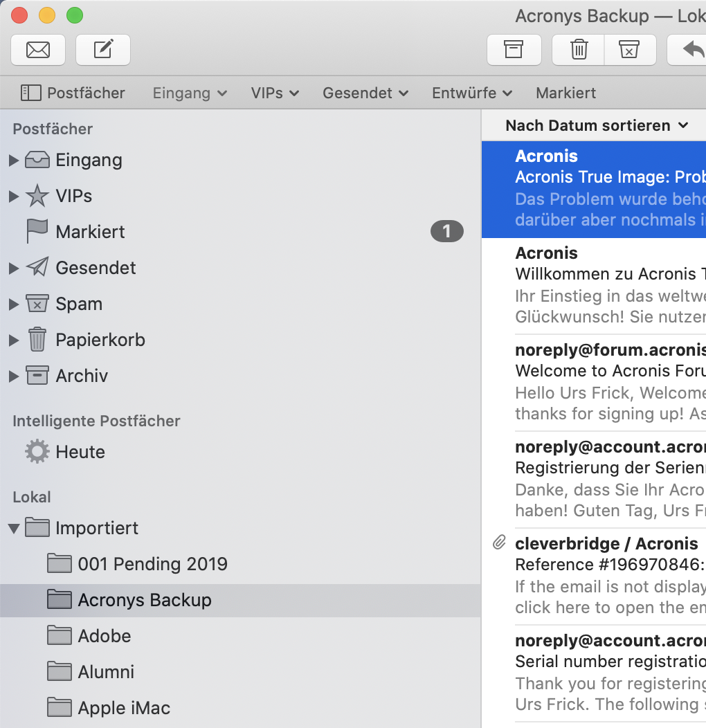Open the 001 Pending 2019 folder
Screen dimensions: 706x728
click(x=241, y=564)
